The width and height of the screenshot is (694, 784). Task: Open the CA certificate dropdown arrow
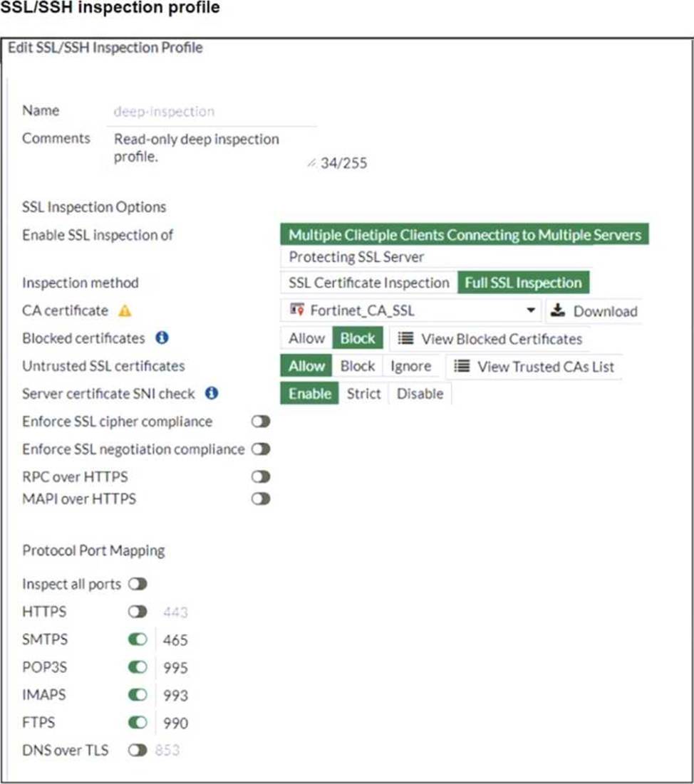tap(530, 311)
